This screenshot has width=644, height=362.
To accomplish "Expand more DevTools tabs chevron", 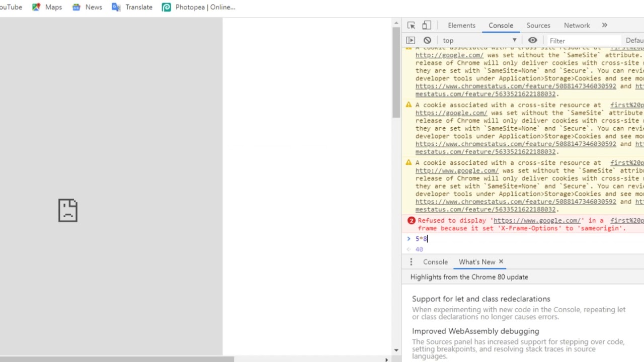I will pyautogui.click(x=605, y=25).
